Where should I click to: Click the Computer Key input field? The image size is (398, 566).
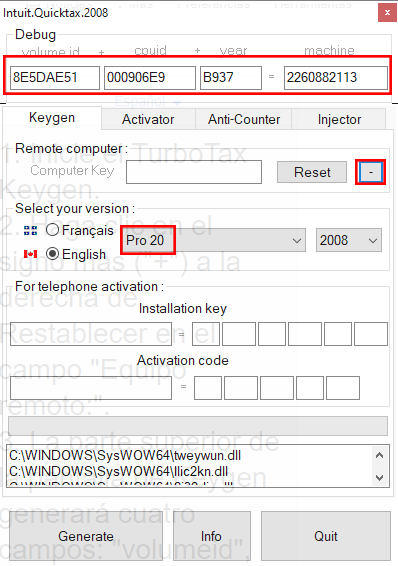194,172
